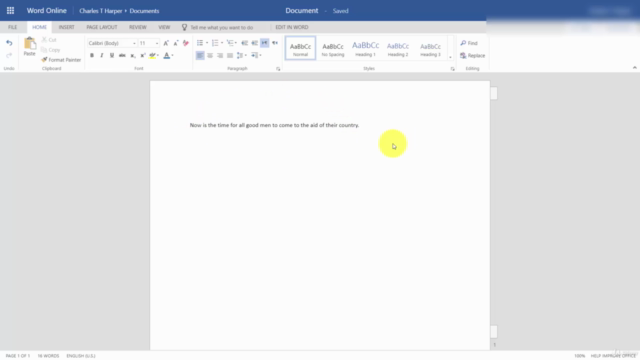Open the line spacing dropdown arrow
The width and height of the screenshot is (640, 360).
tap(246, 56)
